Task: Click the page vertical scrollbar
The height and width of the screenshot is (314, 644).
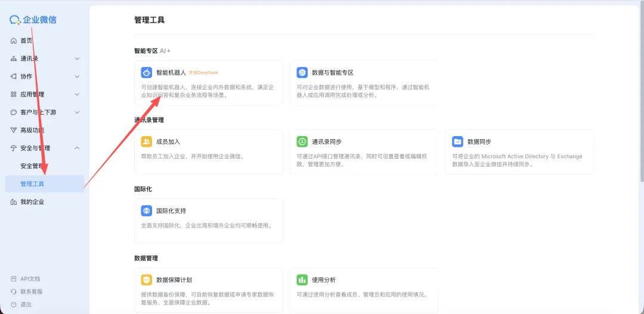Action: click(642, 93)
